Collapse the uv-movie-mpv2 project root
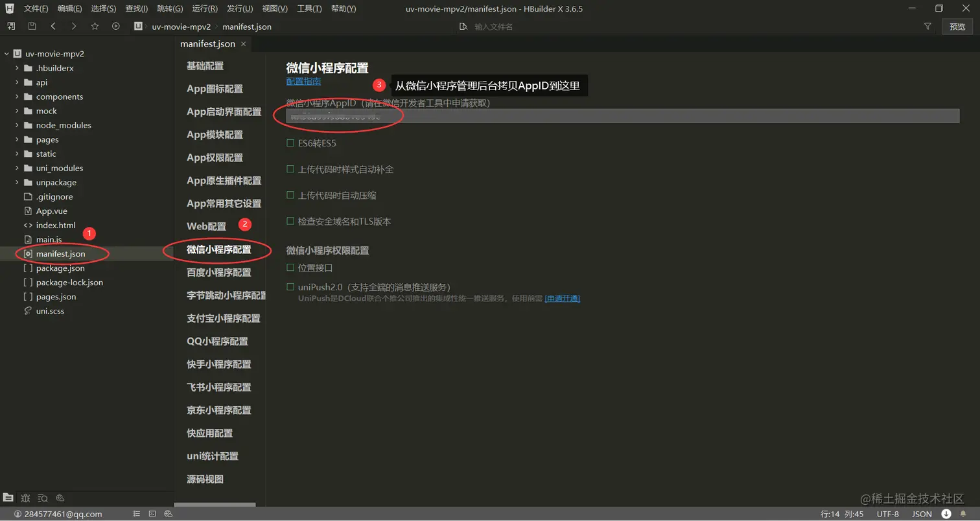This screenshot has width=980, height=521. (x=6, y=54)
